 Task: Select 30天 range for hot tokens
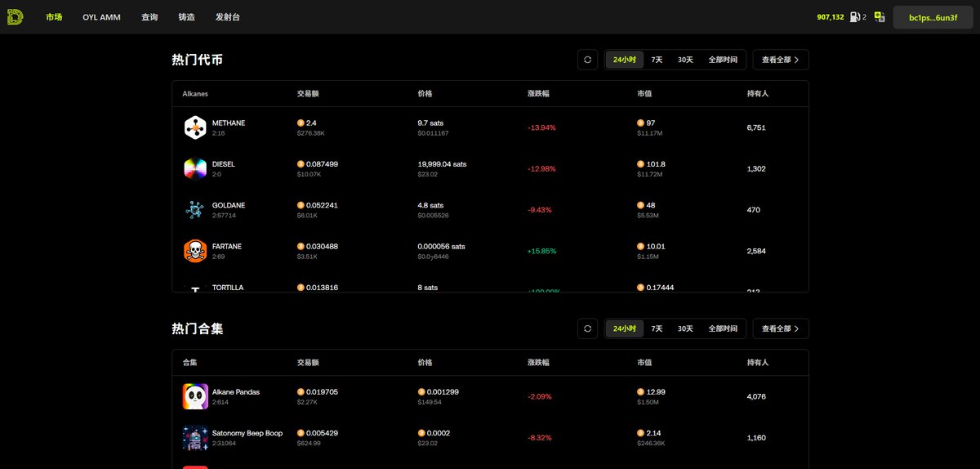[685, 60]
